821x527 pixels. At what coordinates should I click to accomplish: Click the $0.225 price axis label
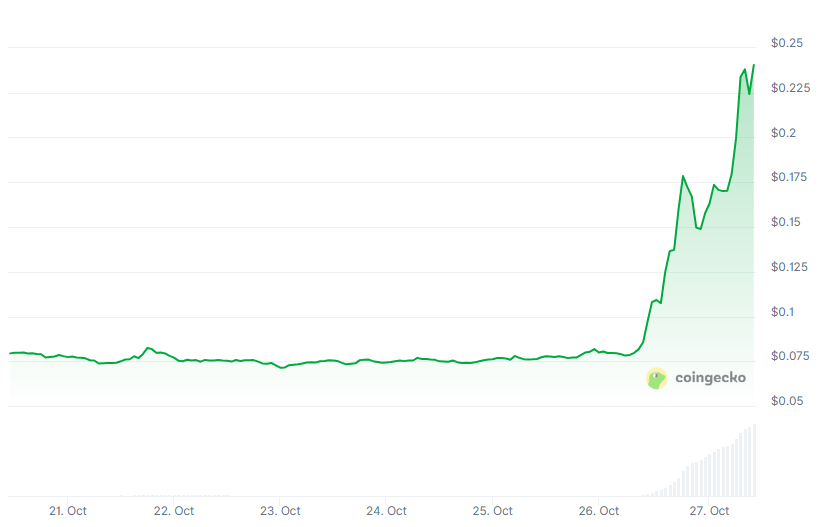(791, 88)
